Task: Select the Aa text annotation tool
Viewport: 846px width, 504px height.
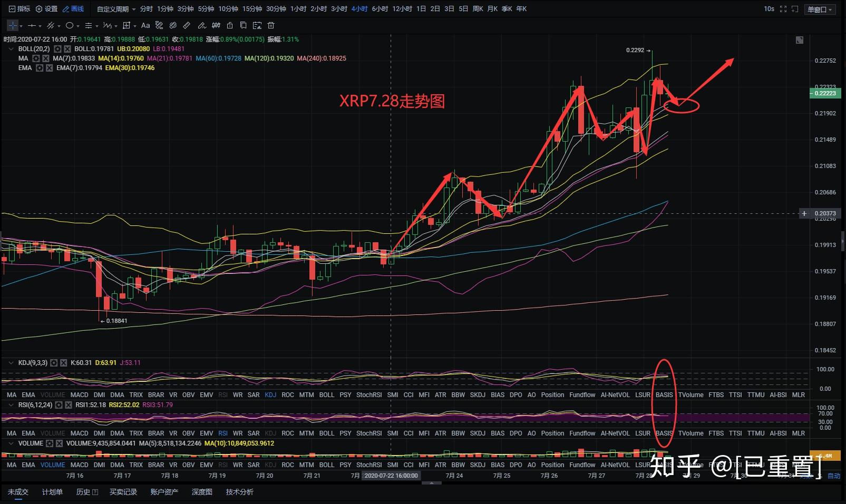Action: [145, 25]
